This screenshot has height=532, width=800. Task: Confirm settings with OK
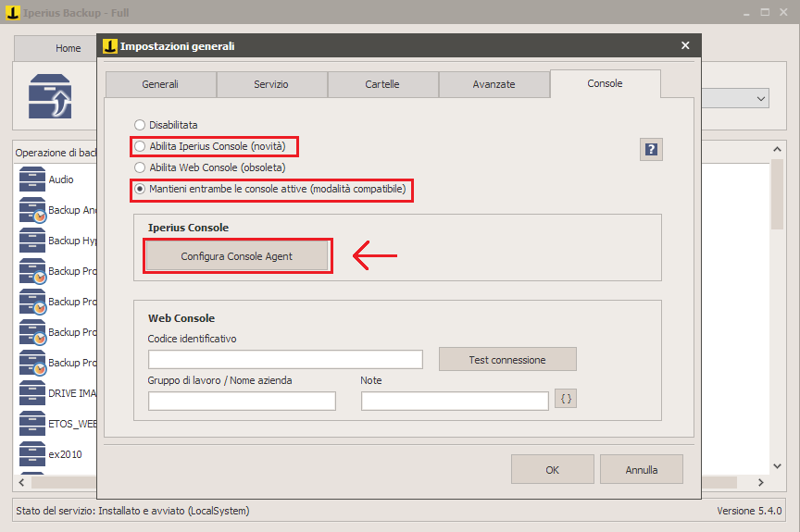pos(553,469)
